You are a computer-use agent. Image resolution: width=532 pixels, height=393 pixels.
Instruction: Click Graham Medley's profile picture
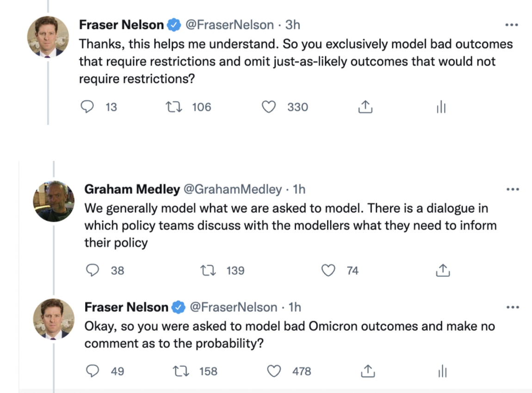[x=54, y=201]
